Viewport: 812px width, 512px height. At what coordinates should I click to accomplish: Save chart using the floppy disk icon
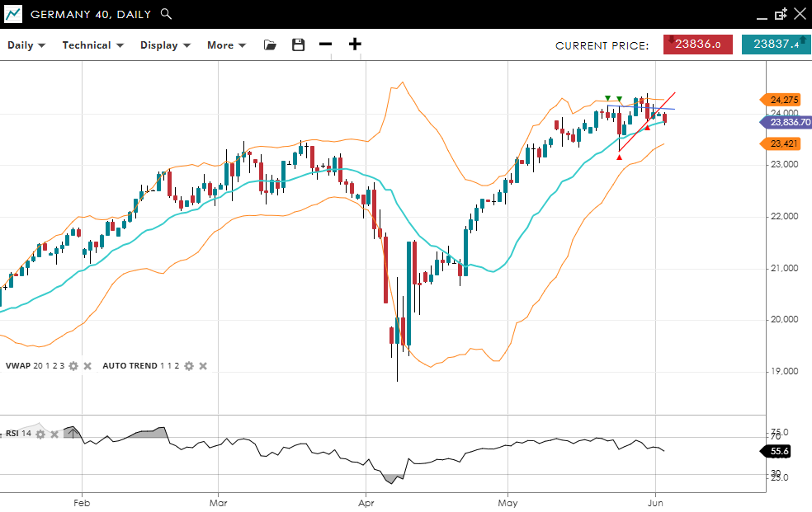coord(299,45)
